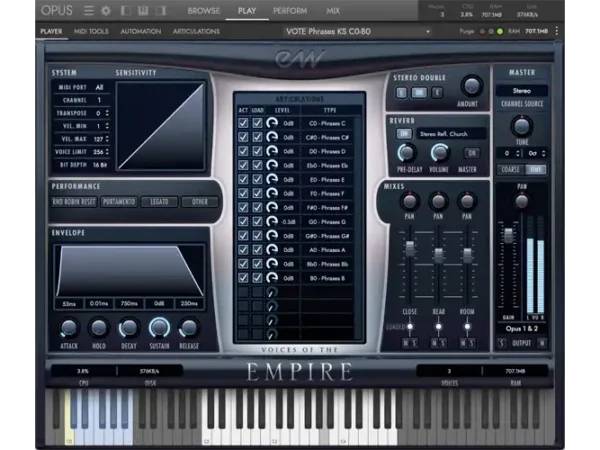This screenshot has height=450, width=600.
Task: Adjust the Close mic Pan knob
Action: pyautogui.click(x=409, y=201)
